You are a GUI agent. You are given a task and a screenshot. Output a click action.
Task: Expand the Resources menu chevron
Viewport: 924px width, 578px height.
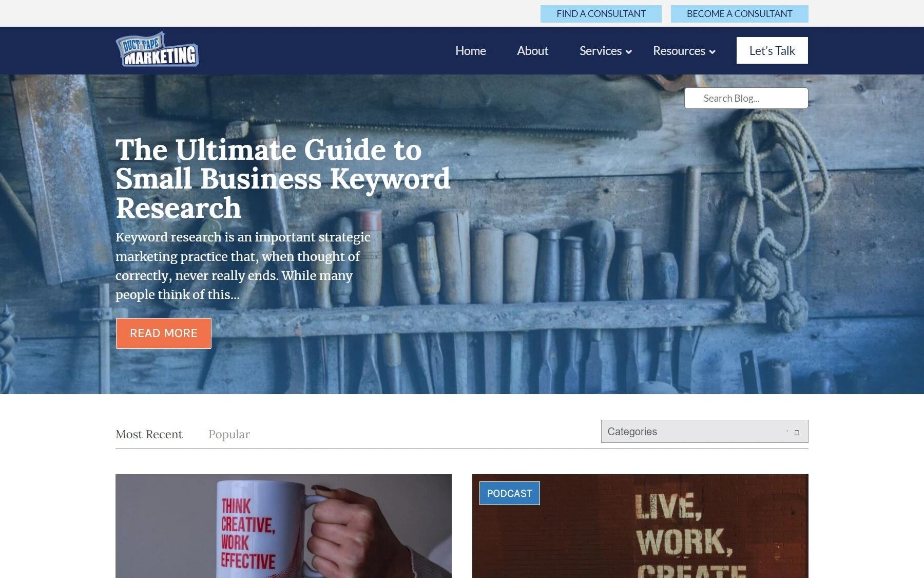(712, 51)
